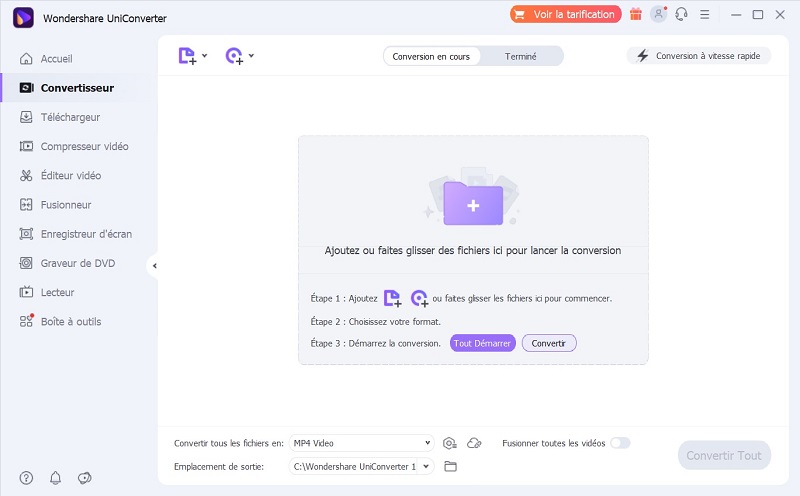Switch to the Terminé tab
800x496 pixels.
pos(520,56)
